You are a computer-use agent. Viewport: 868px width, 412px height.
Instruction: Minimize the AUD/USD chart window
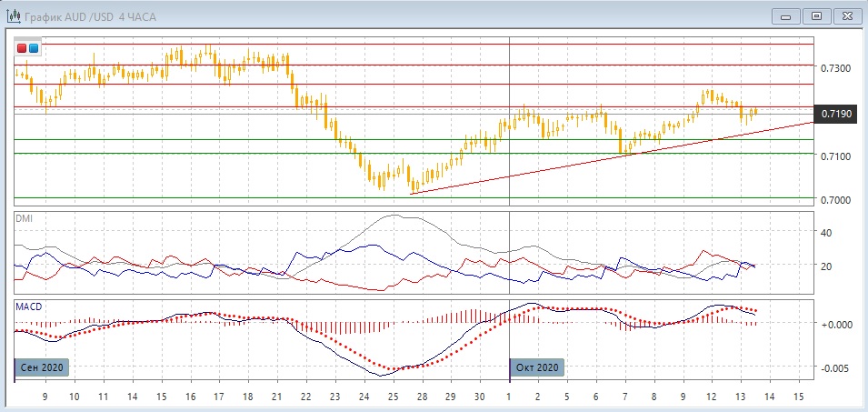click(785, 15)
